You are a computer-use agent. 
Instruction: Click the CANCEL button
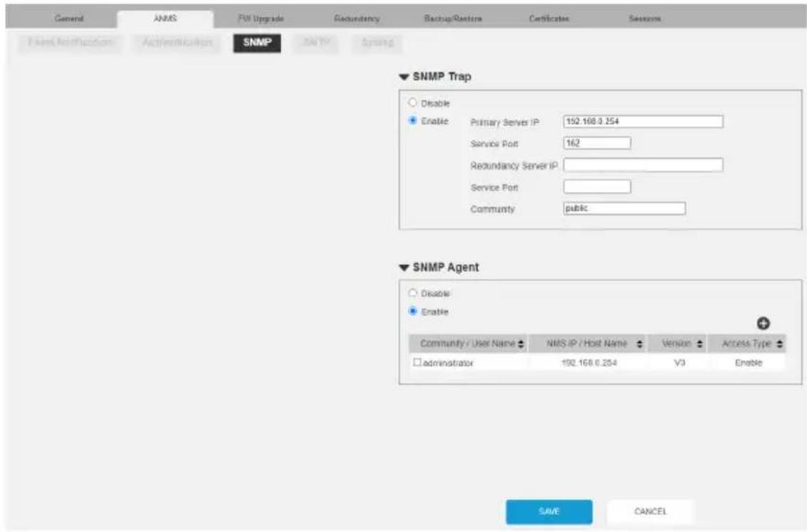pyautogui.click(x=650, y=511)
